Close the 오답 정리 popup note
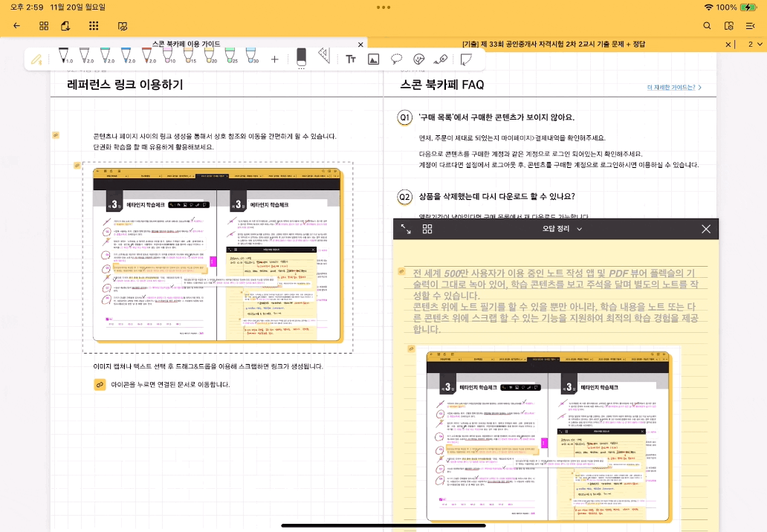767x532 pixels. 706,229
